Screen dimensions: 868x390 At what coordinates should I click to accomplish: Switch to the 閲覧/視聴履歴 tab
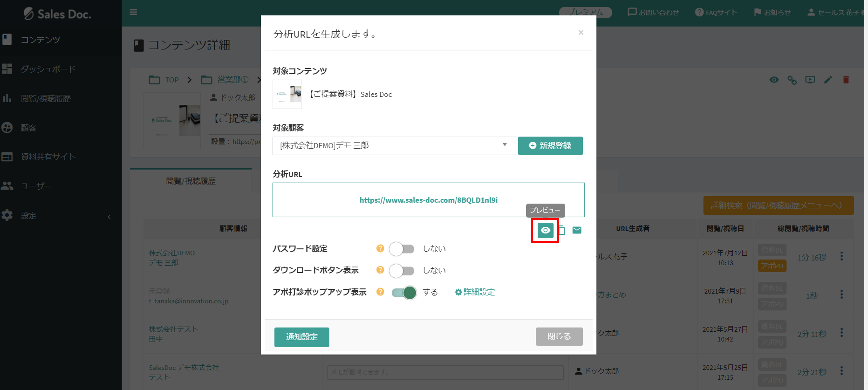tap(191, 181)
